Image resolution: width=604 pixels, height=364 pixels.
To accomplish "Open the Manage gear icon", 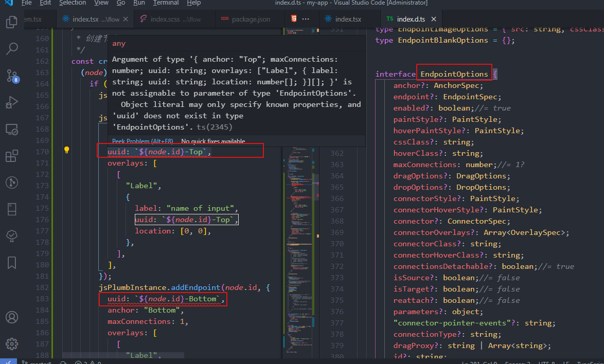I will 11,344.
